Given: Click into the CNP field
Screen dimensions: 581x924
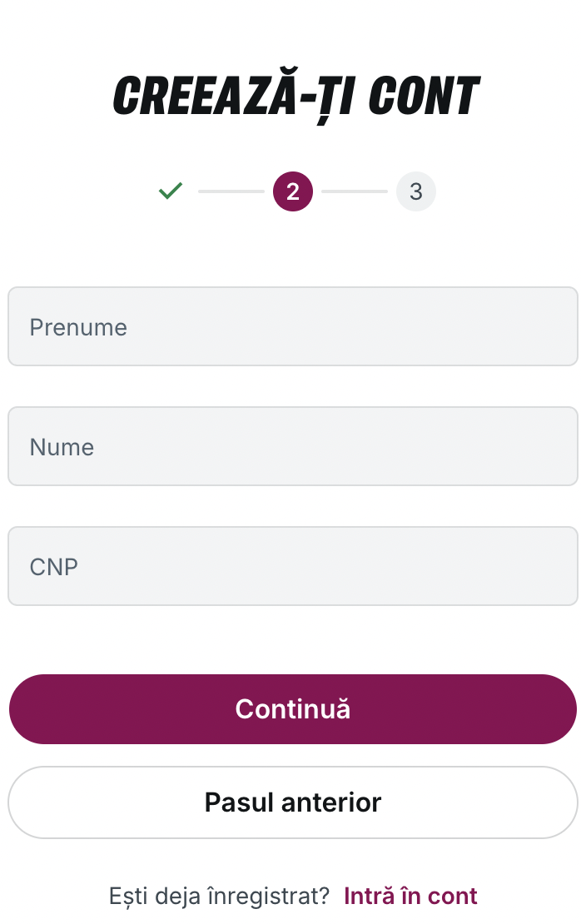Looking at the screenshot, I should click(x=293, y=566).
